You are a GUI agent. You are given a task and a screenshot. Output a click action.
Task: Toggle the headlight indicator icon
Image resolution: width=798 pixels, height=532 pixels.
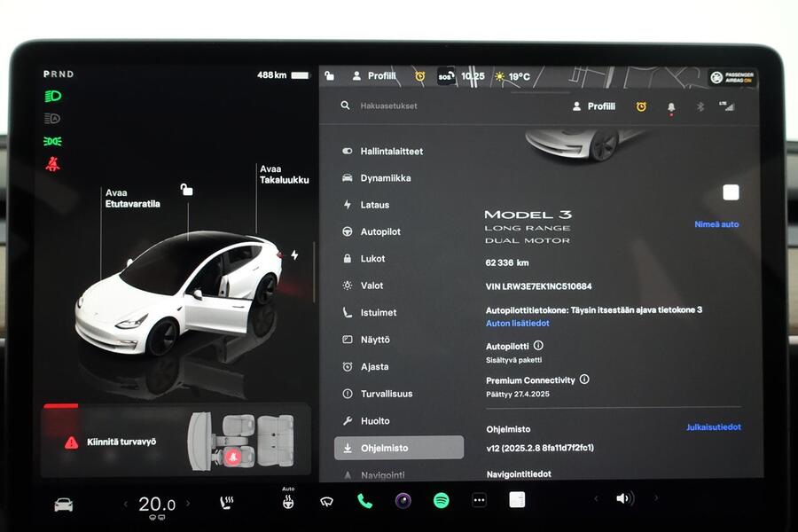52,97
